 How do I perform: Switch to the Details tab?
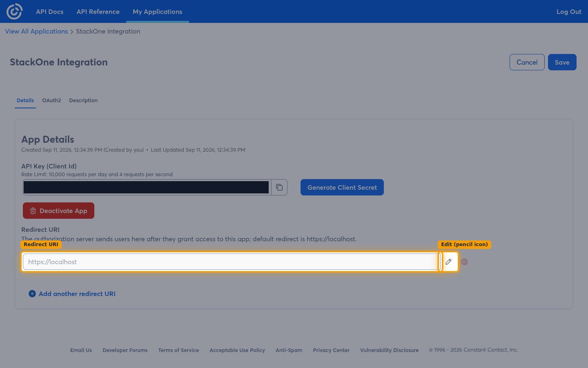[x=25, y=100]
